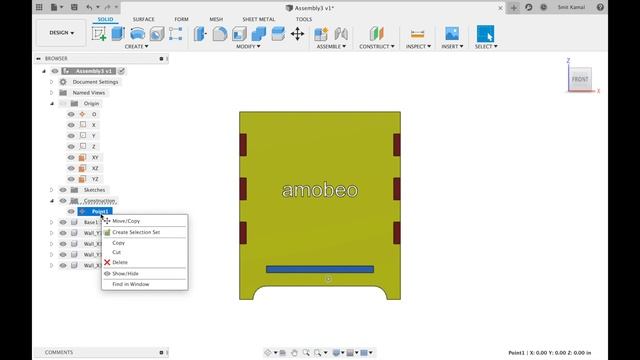The width and height of the screenshot is (640, 360).
Task: Open the File menu icon
Action: tap(54, 7)
